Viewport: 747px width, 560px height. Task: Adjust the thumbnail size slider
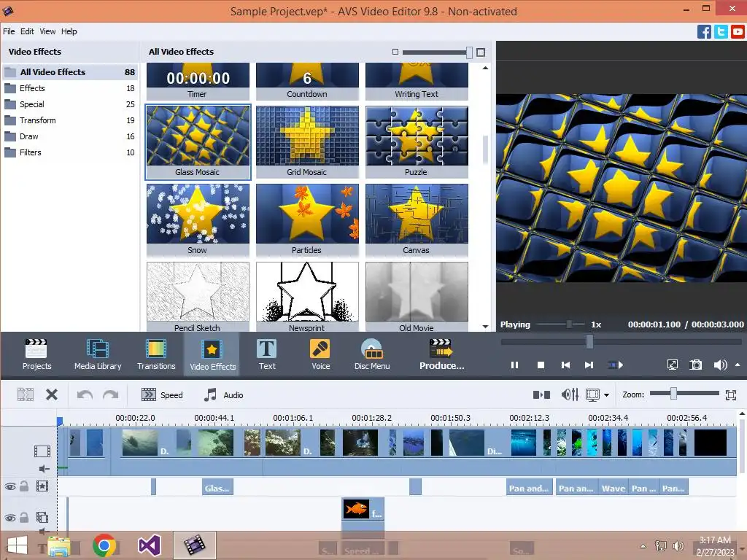(x=469, y=52)
